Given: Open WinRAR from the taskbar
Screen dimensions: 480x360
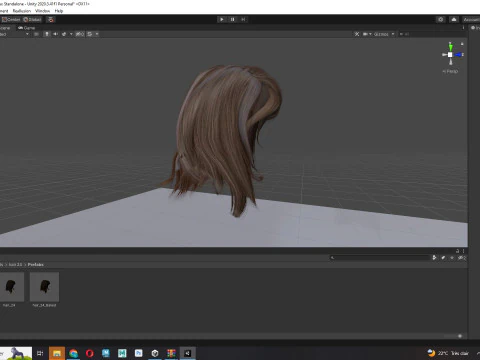Looking at the screenshot, I should [x=171, y=353].
